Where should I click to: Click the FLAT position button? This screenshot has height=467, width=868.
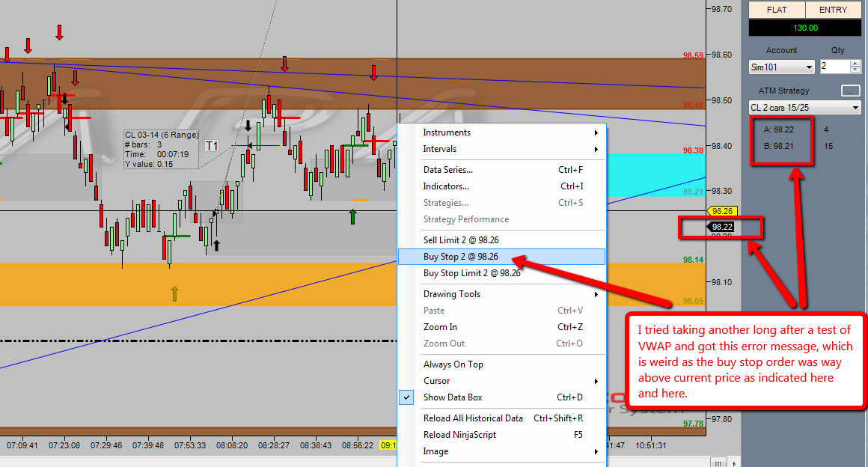click(x=777, y=10)
